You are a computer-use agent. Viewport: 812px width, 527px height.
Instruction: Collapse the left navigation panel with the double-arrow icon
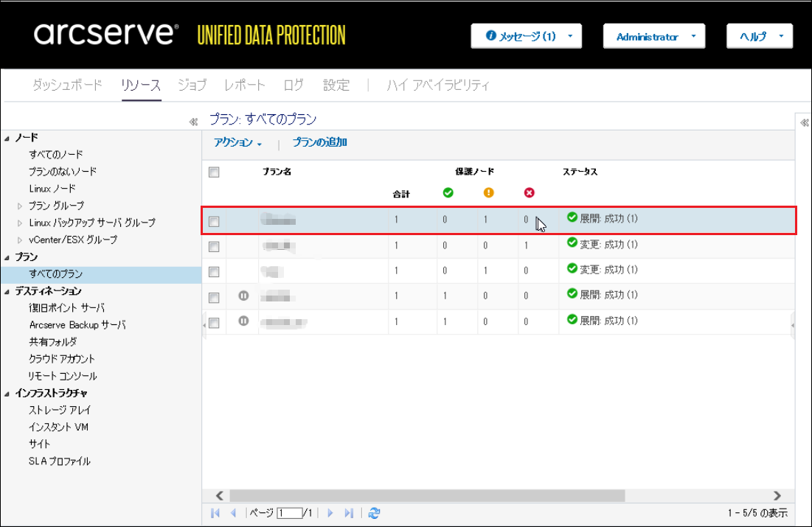[193, 122]
